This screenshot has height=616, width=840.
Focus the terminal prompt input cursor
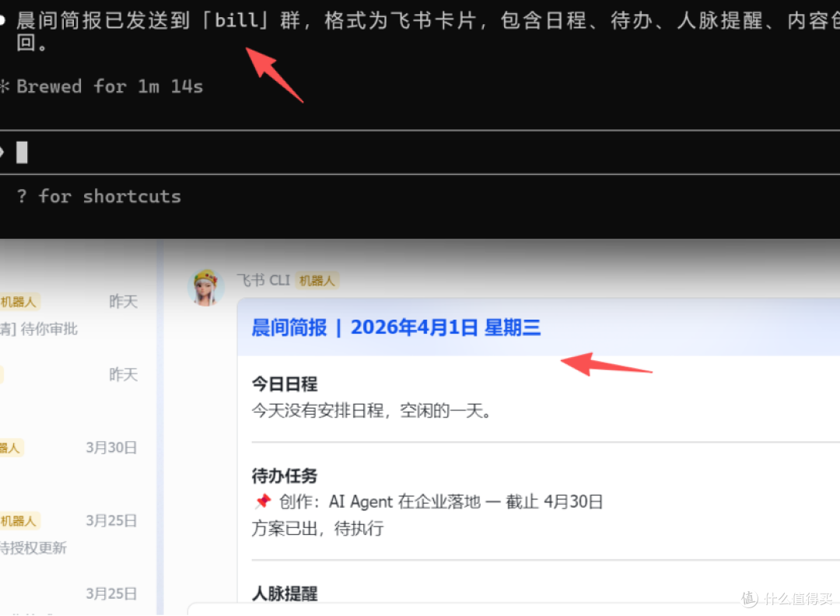(22, 152)
